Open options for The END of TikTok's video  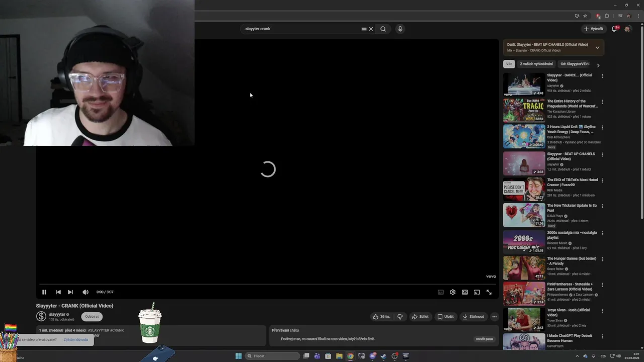(x=602, y=180)
